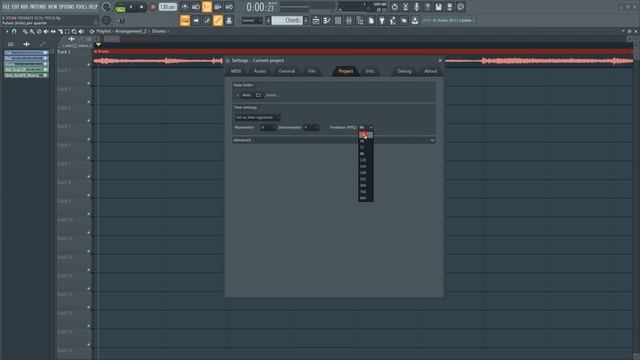This screenshot has width=640, height=360.
Task: Open the piano roll view
Action: pyautogui.click(x=327, y=20)
